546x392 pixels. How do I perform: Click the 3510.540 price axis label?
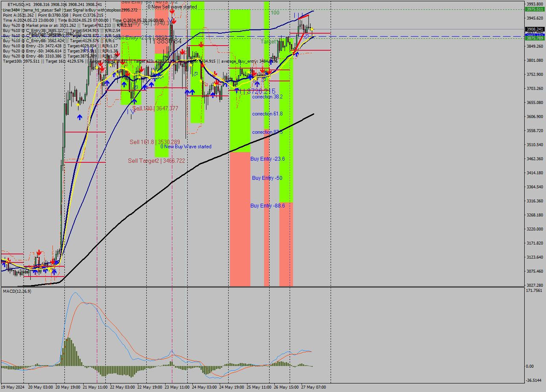pyautogui.click(x=534, y=145)
